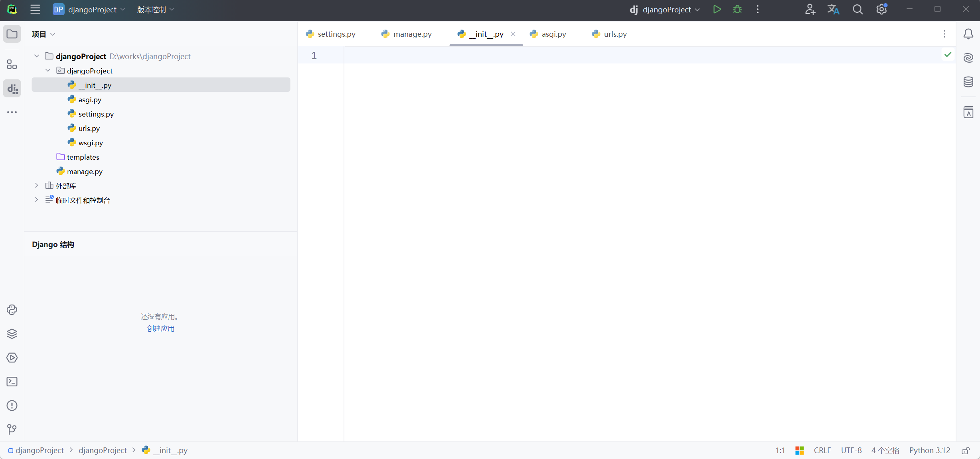Open the Terminal tool window
The width and height of the screenshot is (980, 459).
pyautogui.click(x=12, y=382)
